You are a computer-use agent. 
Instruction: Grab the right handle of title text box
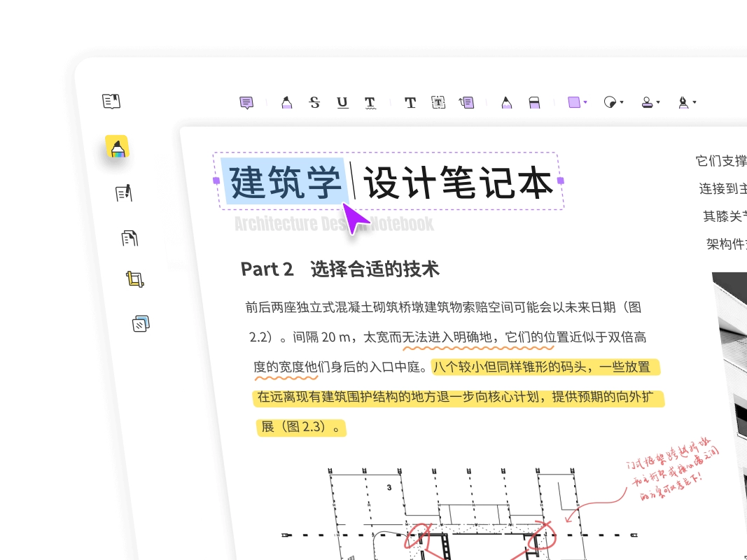point(561,181)
